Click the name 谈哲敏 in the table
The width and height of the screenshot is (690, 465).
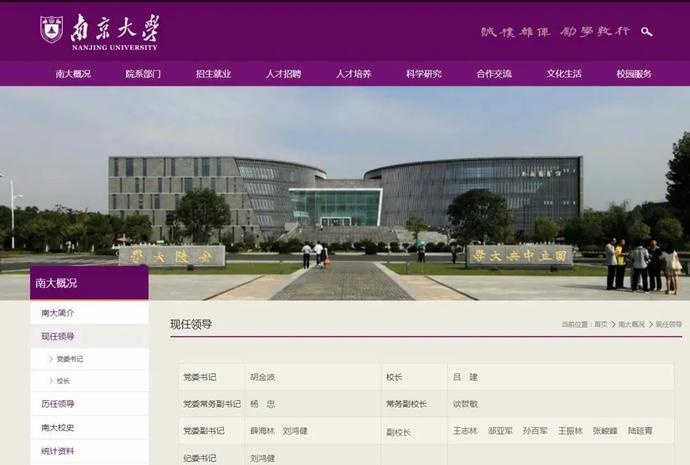tap(465, 404)
